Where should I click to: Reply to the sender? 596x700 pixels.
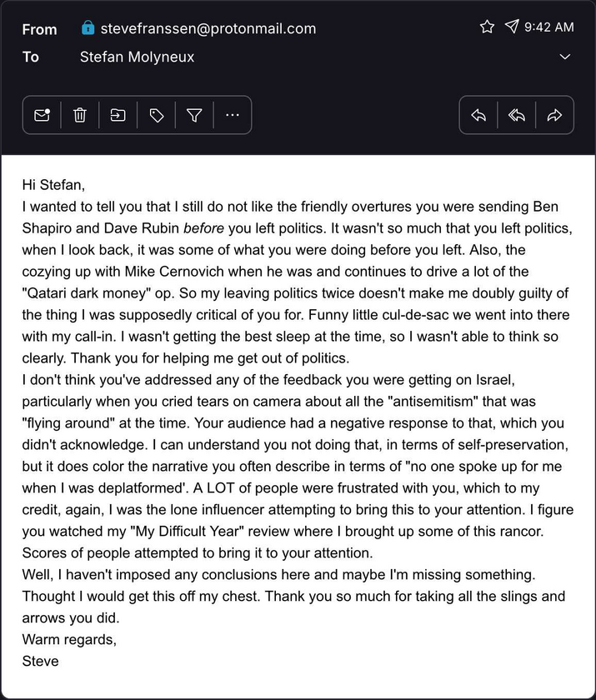478,115
